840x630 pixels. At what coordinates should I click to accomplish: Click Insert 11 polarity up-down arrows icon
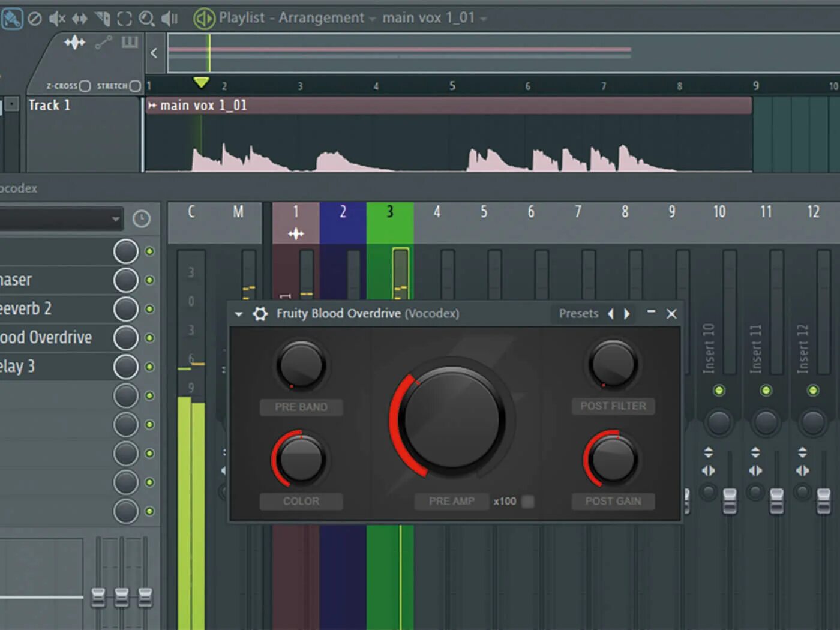click(755, 452)
